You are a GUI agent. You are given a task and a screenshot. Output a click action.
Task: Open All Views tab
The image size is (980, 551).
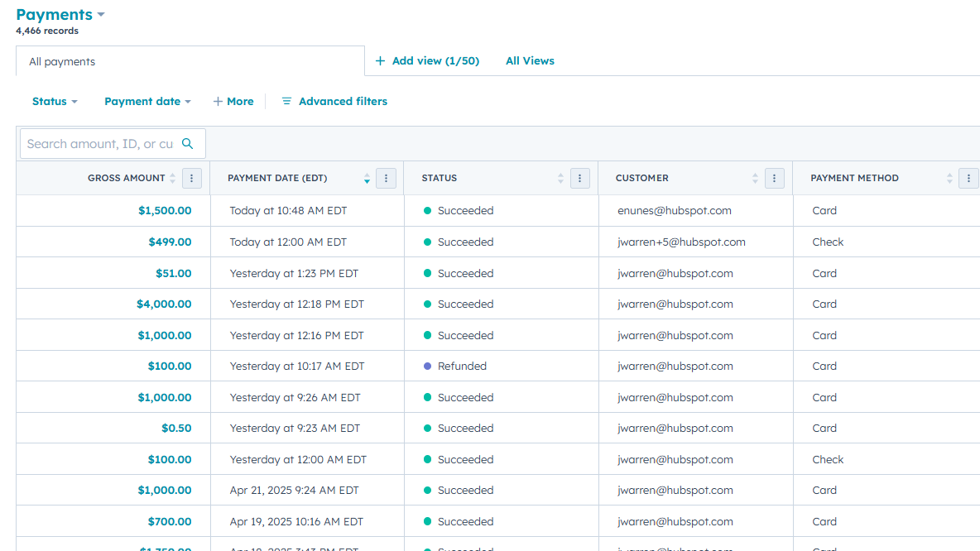tap(530, 61)
